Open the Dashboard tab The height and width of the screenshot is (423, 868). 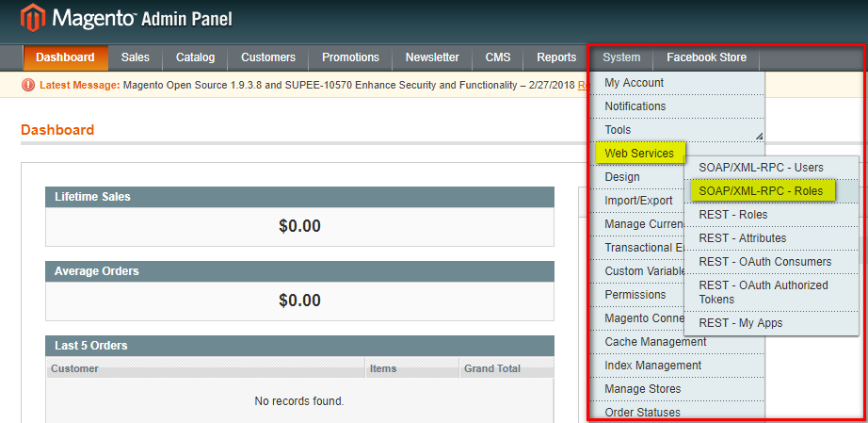(65, 57)
